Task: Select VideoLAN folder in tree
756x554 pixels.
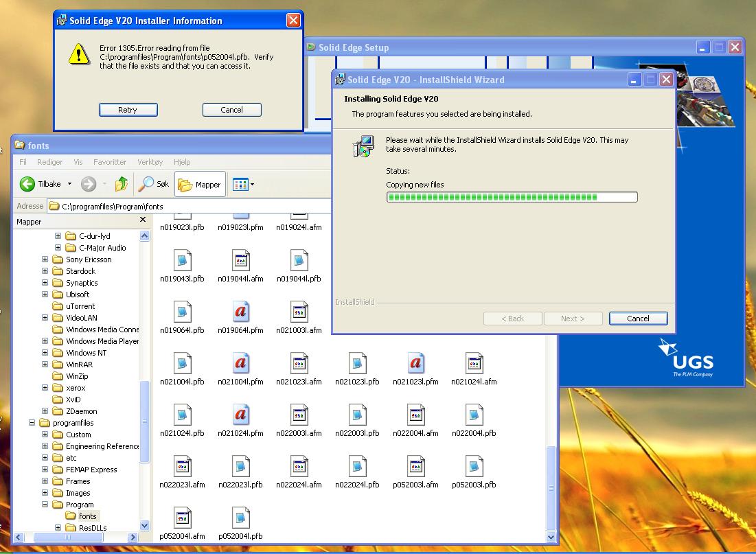Action: [x=75, y=318]
